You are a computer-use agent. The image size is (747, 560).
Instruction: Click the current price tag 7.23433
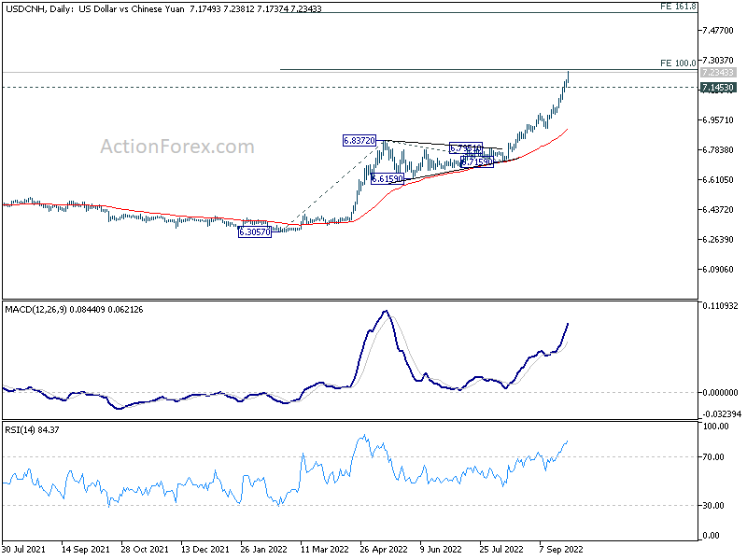click(718, 73)
